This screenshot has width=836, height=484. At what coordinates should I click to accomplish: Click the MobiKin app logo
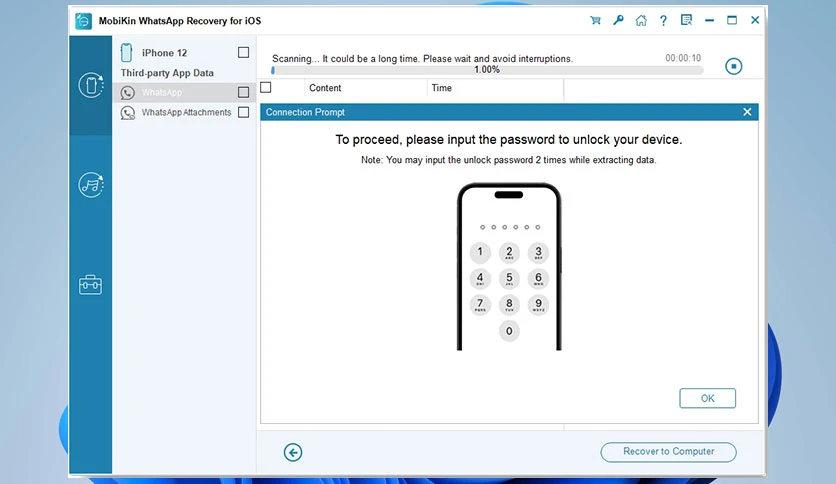coord(83,21)
